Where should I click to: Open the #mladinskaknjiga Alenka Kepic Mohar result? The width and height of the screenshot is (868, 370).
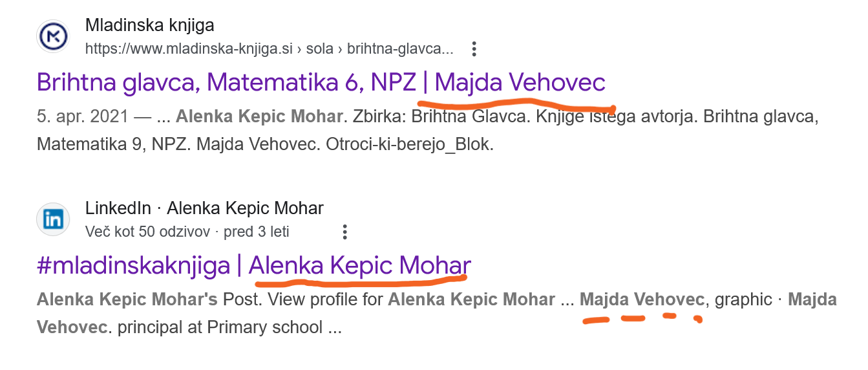253,266
